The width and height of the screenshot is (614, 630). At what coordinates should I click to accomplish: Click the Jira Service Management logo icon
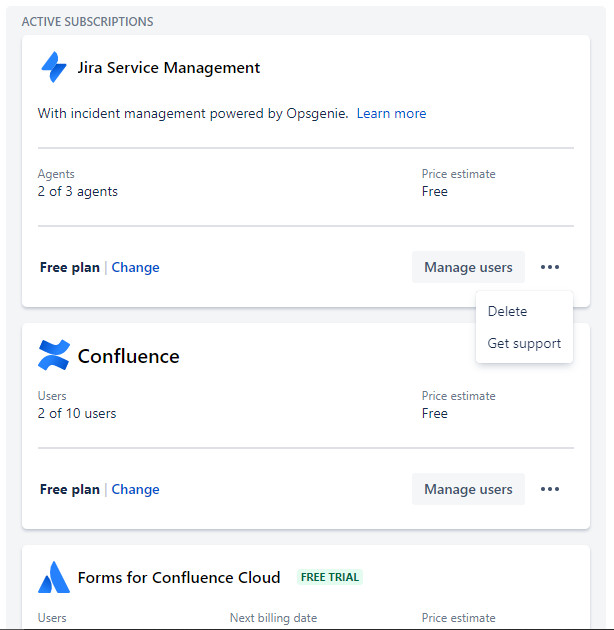(54, 67)
